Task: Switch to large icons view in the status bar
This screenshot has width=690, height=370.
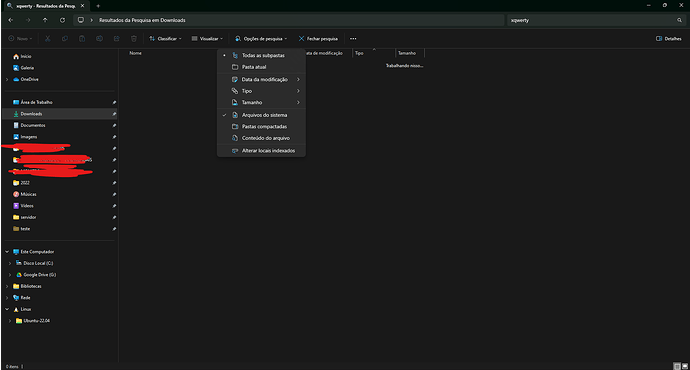Action: tap(685, 366)
